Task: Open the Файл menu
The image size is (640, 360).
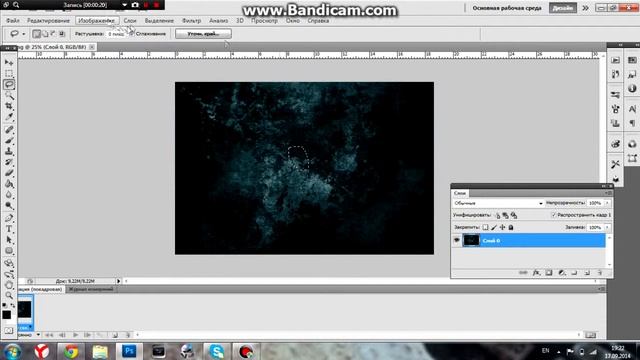Action: coord(13,20)
